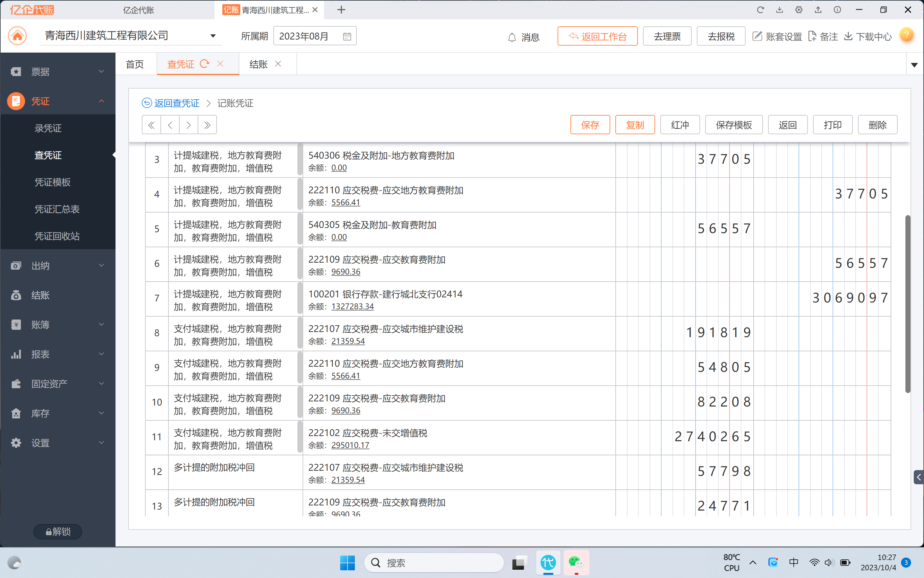Click the task view icon in taskbar
This screenshot has width=924, height=578.
pos(520,563)
